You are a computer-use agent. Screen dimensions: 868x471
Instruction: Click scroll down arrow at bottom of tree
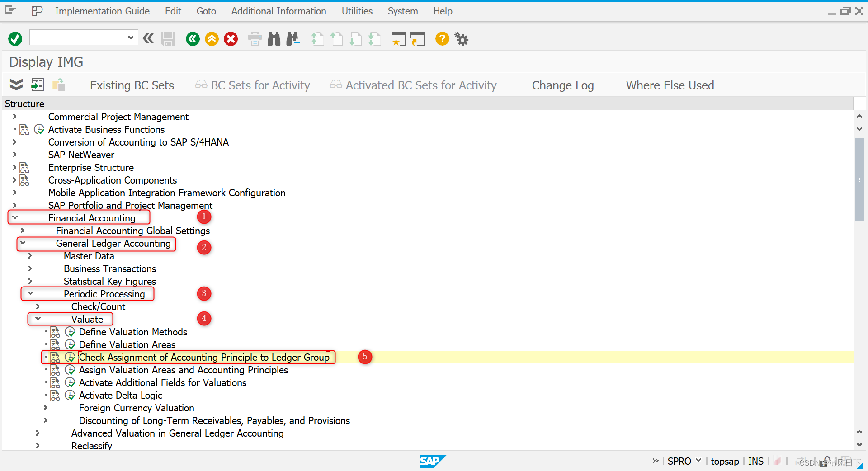click(859, 445)
